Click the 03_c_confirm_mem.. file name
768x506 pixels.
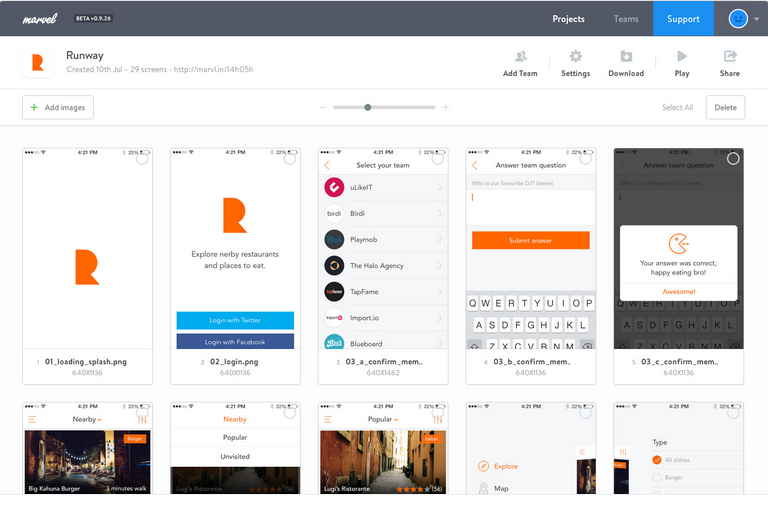pyautogui.click(x=680, y=361)
